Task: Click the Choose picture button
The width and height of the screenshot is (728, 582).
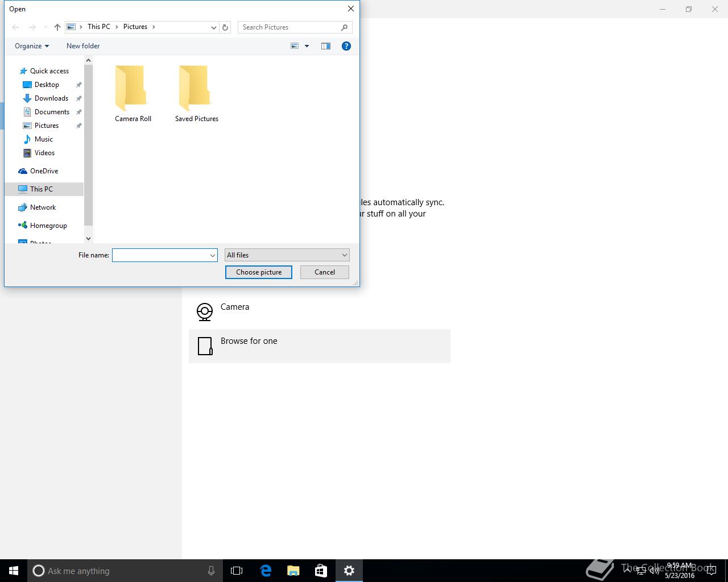Action: (x=259, y=272)
